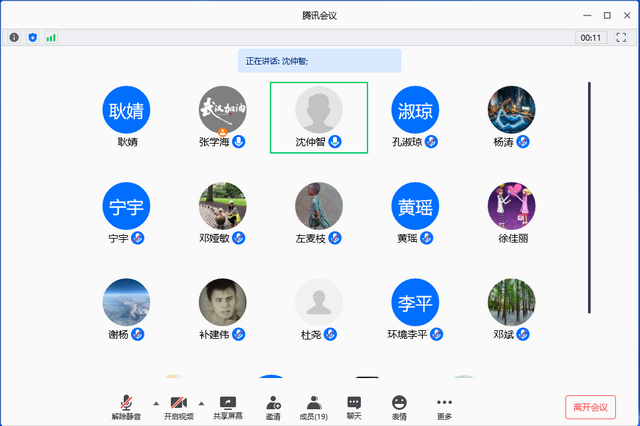Enter fullscreen mode via top-right icon
Screen dimensions: 640x426
coord(621,37)
